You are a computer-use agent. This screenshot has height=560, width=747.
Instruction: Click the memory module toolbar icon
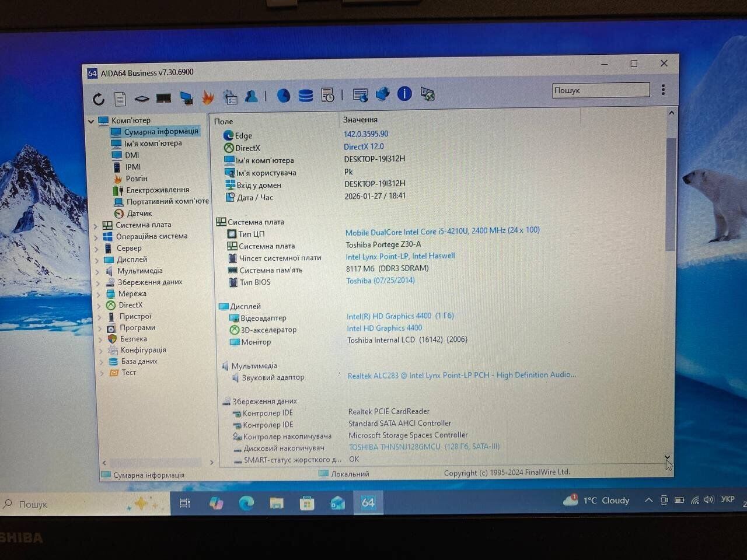[163, 98]
